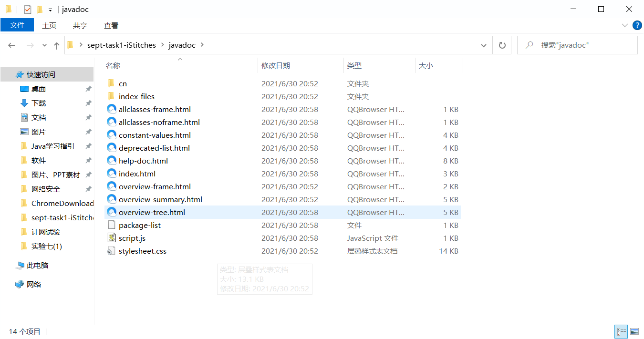Select the allclasses-noframe.html file icon
Viewport: 644px width, 339px height.
pos(112,122)
